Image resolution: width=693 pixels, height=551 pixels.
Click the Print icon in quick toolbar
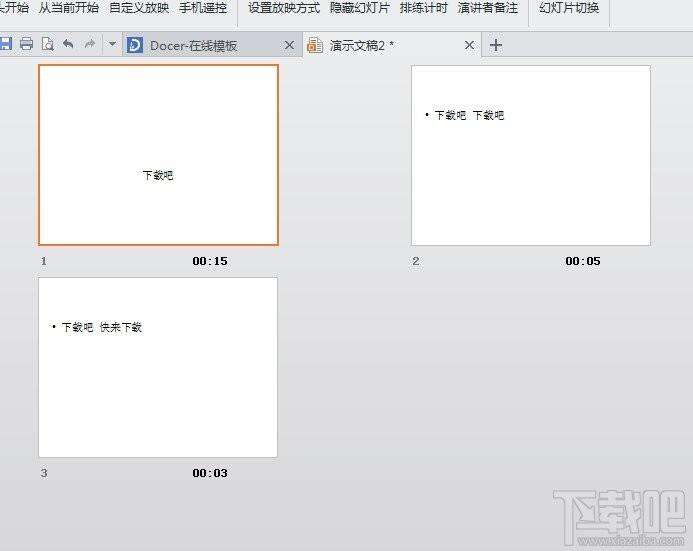pos(27,44)
